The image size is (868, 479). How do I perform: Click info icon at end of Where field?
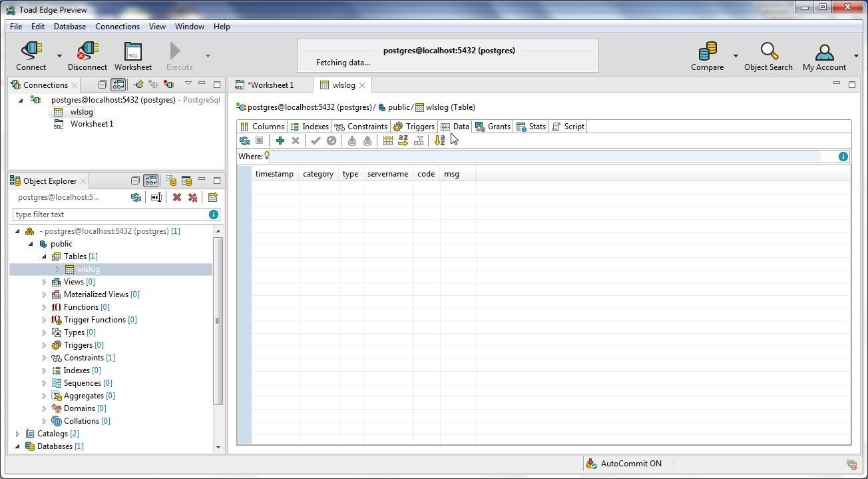click(x=843, y=157)
